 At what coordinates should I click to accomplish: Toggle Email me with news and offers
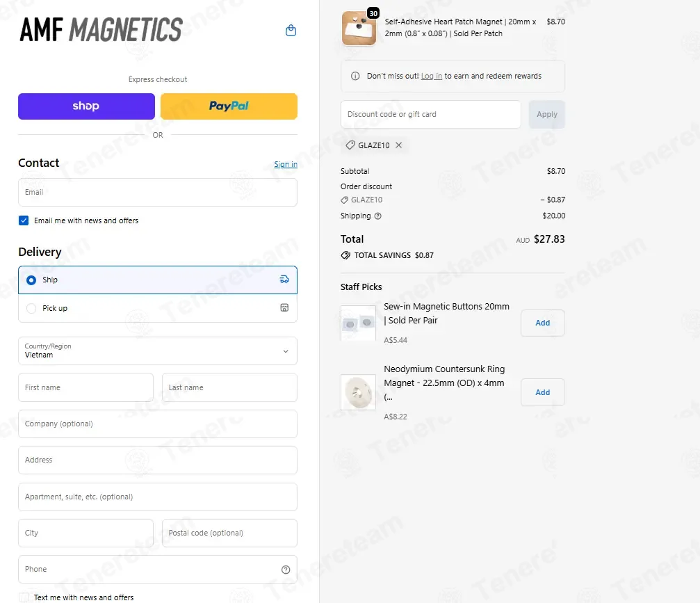pos(24,220)
